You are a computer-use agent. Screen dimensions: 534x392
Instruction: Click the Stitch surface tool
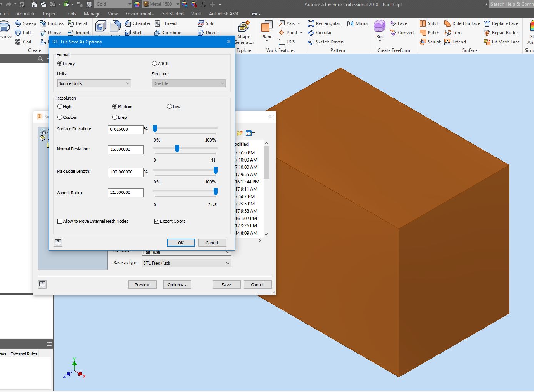coord(429,23)
